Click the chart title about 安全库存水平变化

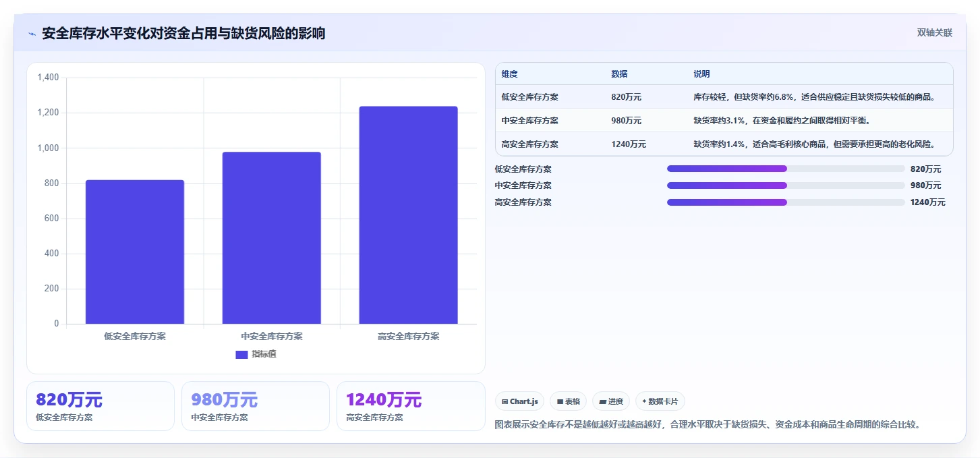(183, 34)
